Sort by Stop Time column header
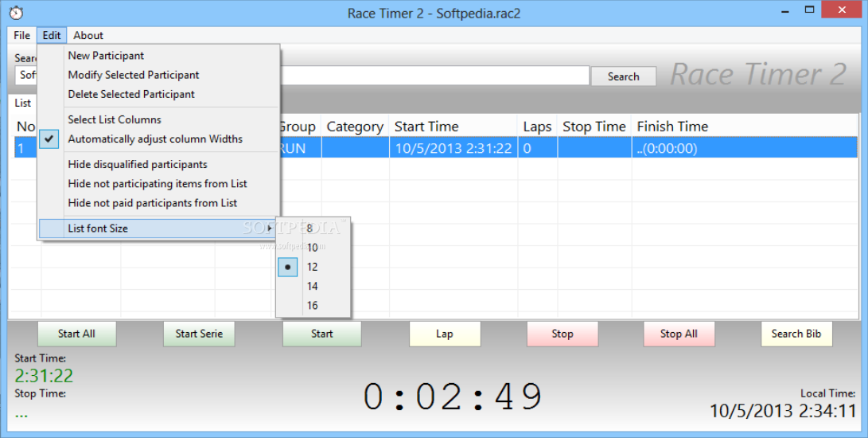Viewport: 868px width, 438px height. pyautogui.click(x=594, y=127)
